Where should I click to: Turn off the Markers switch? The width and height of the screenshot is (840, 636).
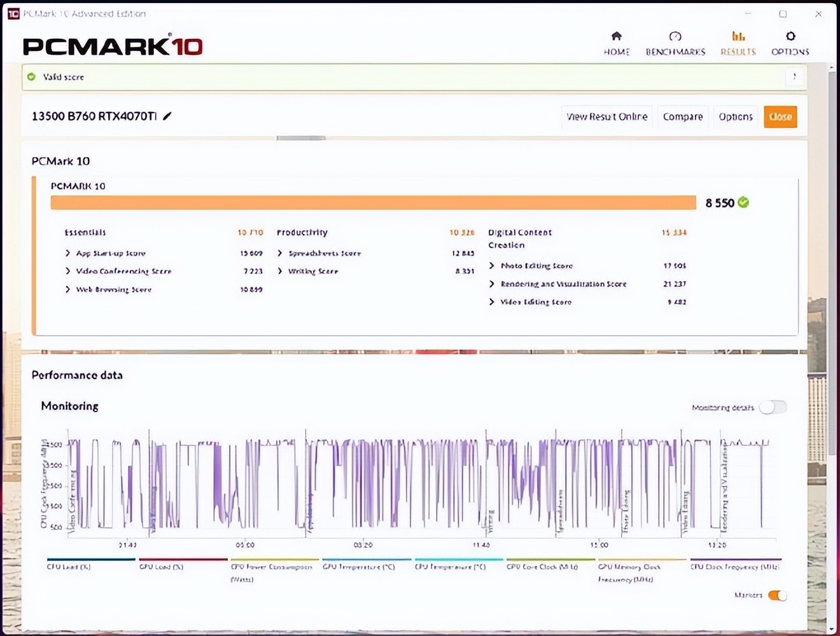click(x=778, y=595)
